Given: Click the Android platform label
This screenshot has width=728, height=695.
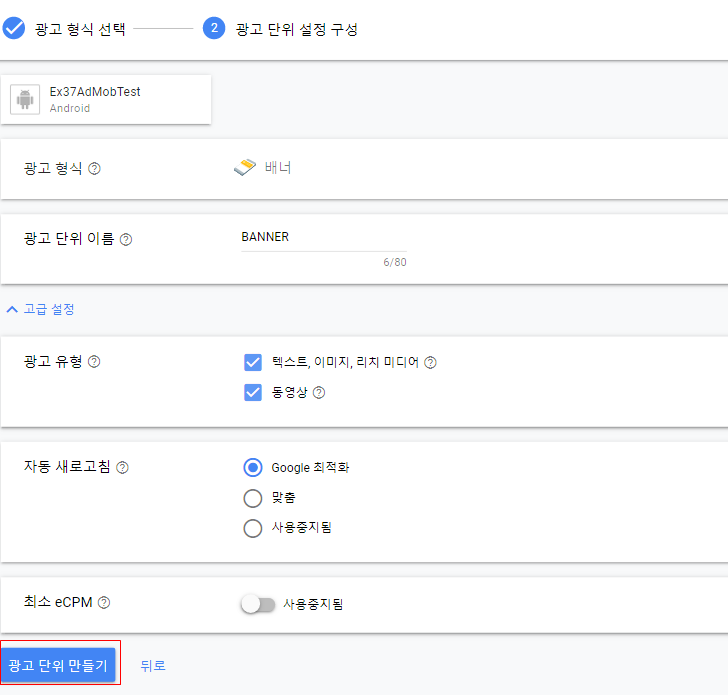Looking at the screenshot, I should tap(70, 108).
